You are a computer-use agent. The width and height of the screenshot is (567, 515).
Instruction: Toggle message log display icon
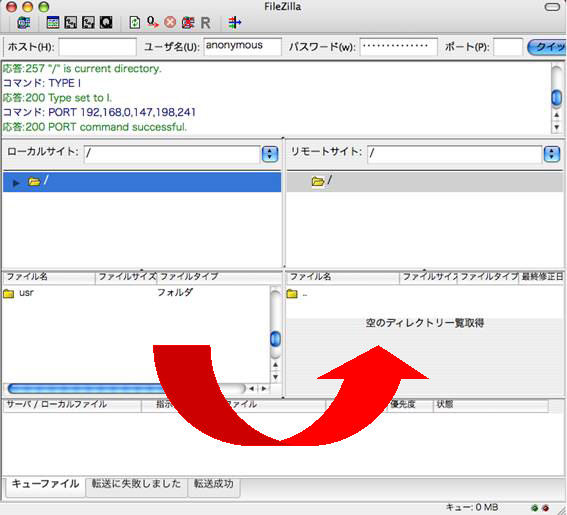click(x=53, y=23)
